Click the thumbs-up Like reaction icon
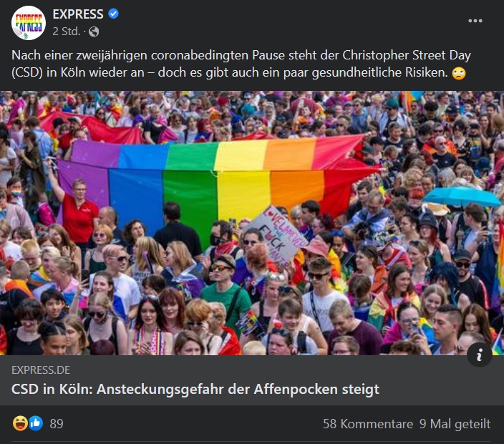504x444 pixels. click(x=36, y=423)
